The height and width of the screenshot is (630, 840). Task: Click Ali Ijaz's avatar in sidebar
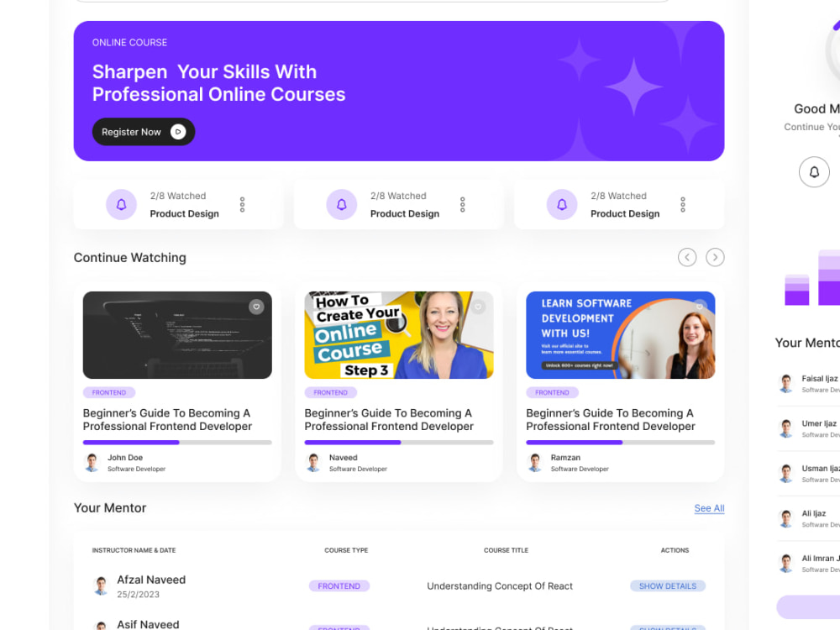click(786, 518)
